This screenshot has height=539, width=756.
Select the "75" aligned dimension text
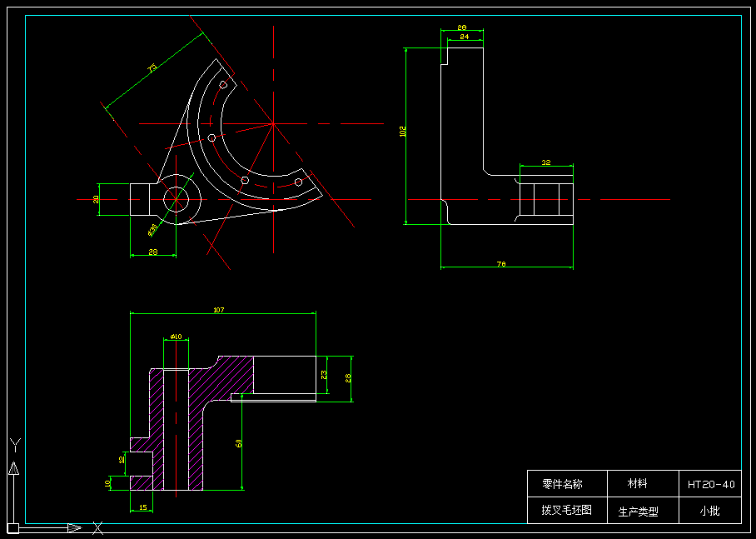152,68
